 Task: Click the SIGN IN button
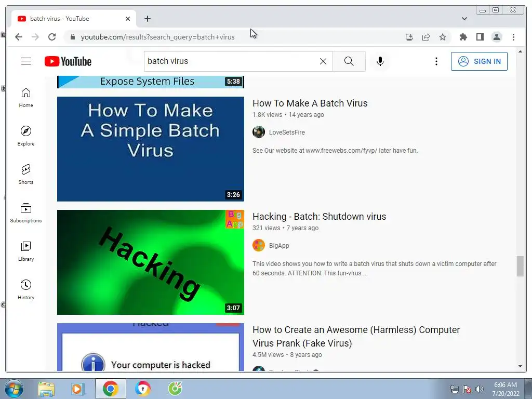point(479,61)
